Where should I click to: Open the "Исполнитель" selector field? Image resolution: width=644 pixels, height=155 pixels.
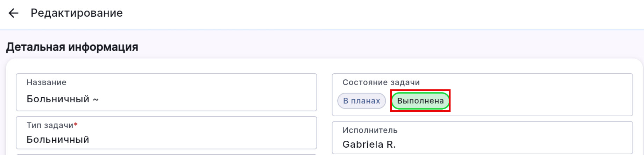[x=482, y=138]
